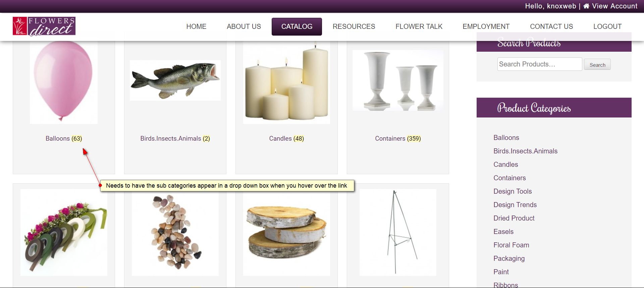The width and height of the screenshot is (644, 288).
Task: Open Balloons (63) category link
Action: pos(64,139)
